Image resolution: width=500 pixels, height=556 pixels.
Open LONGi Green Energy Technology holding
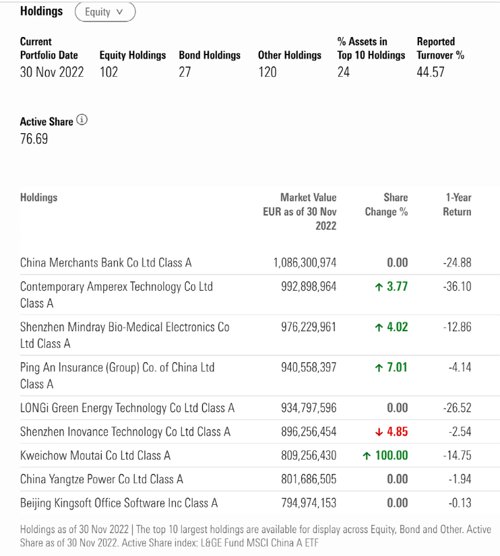127,408
